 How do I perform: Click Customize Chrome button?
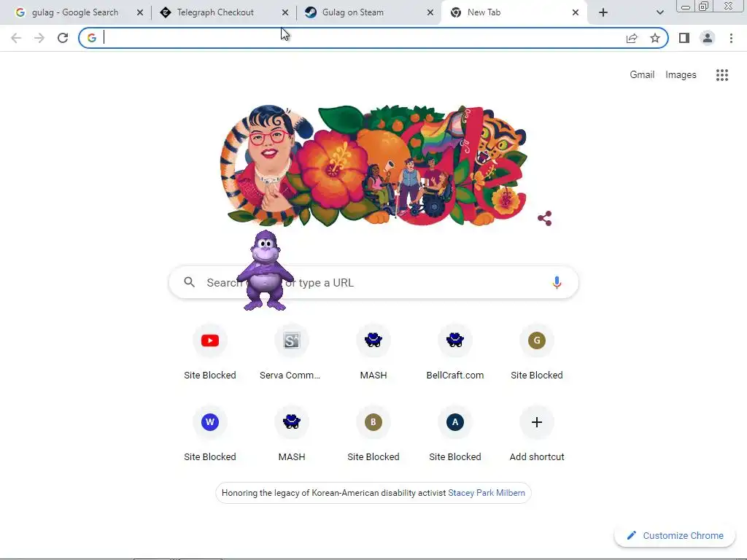[675, 535]
